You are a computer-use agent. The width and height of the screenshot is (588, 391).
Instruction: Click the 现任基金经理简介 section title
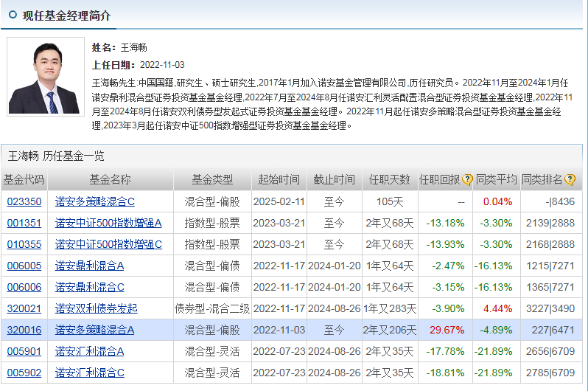tap(67, 15)
